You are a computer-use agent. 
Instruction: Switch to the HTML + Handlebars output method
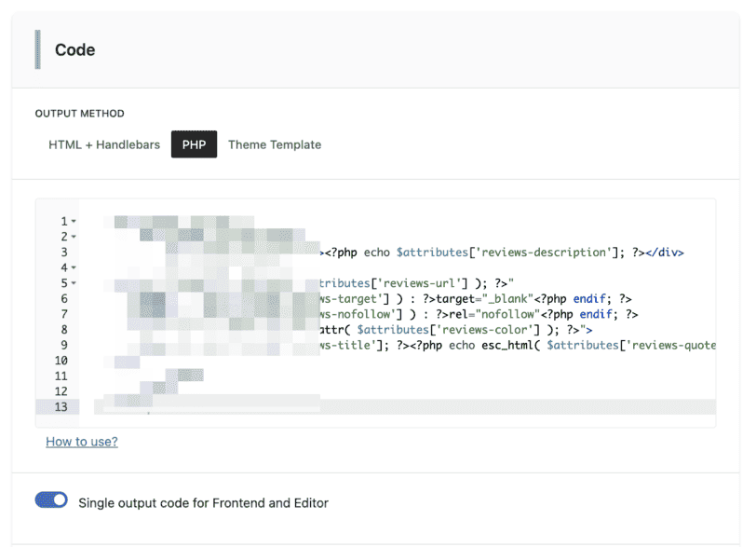(x=104, y=144)
